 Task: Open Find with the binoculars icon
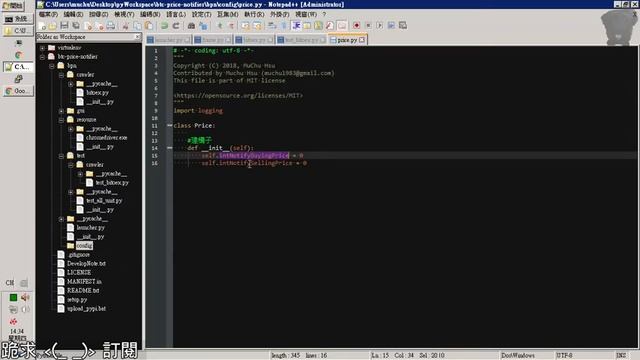[191, 26]
